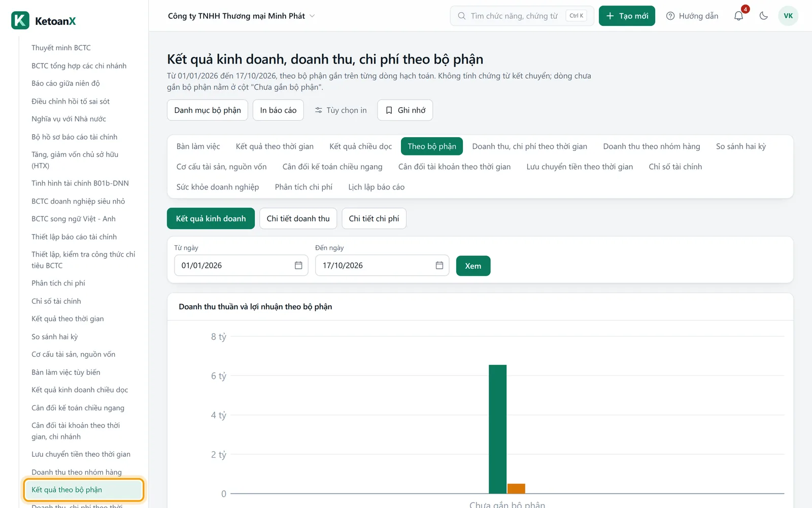Click the Từ ngày date field

(241, 265)
